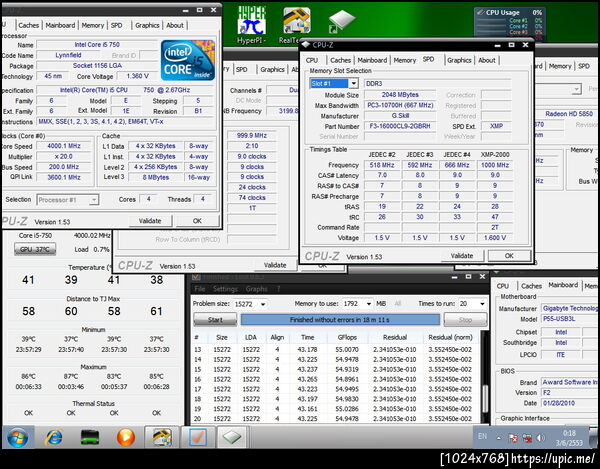Click OK in the SPD window

(509, 256)
